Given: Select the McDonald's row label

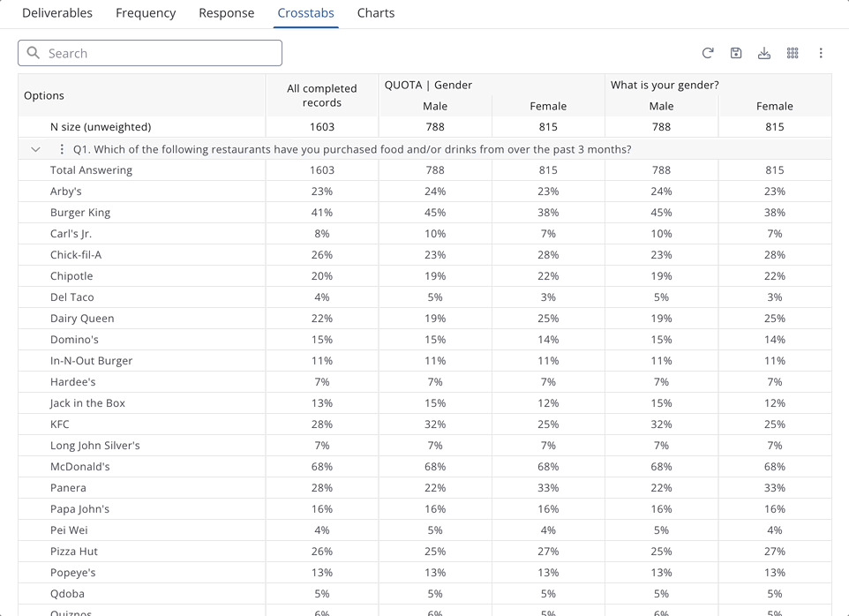Looking at the screenshot, I should [80, 466].
